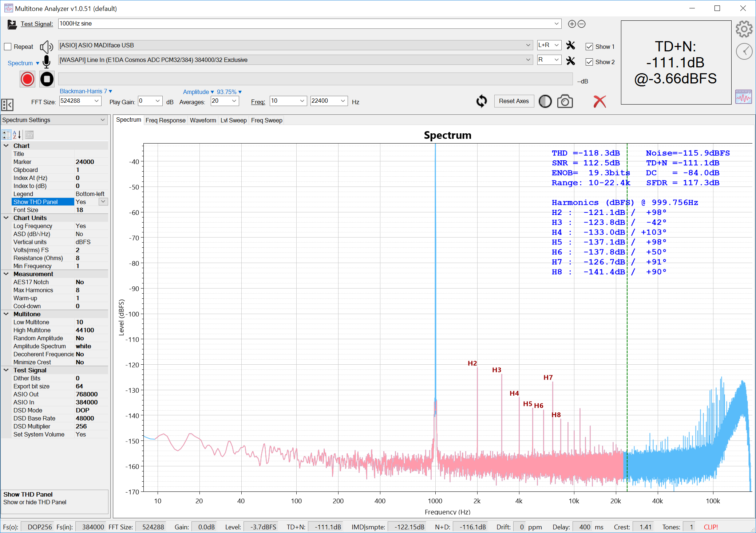Uncheck the Show 2 checkbox

coord(589,62)
